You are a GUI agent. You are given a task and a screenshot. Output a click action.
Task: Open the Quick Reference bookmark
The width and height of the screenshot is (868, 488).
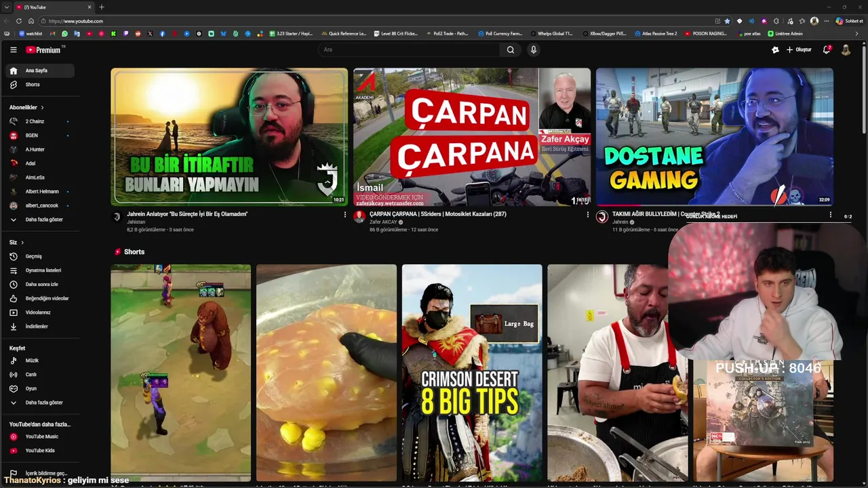click(x=344, y=33)
